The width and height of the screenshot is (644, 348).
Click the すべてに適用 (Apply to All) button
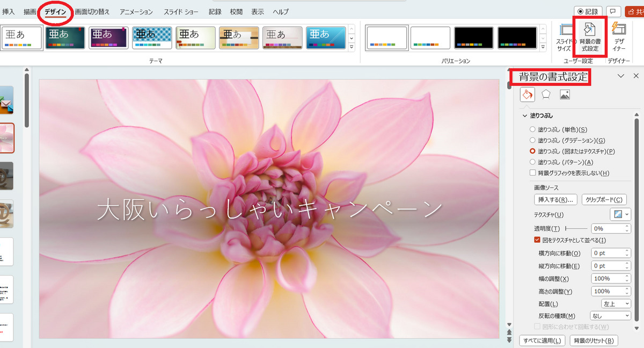pyautogui.click(x=541, y=340)
